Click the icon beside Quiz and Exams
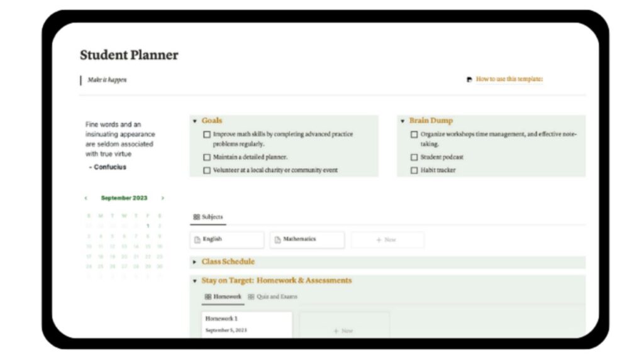Screen dimensions: 644x362 pos(252,296)
